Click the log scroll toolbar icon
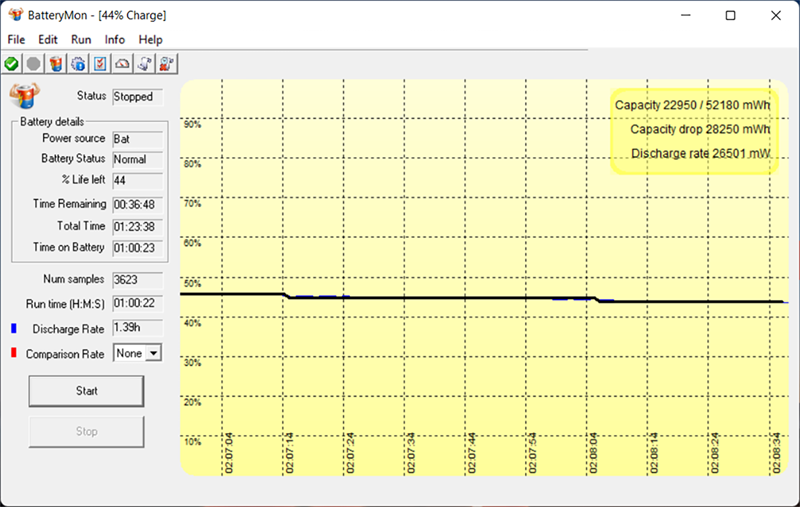This screenshot has width=800, height=507. tap(145, 64)
